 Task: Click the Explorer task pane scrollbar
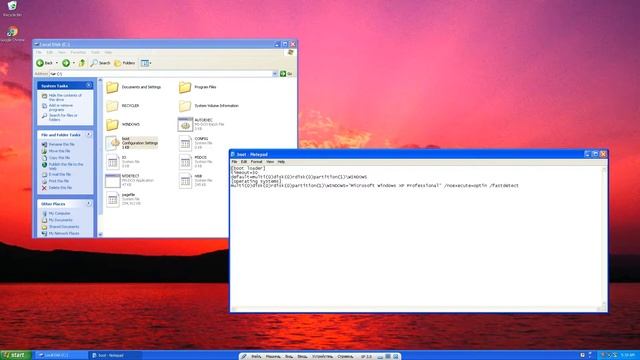click(x=100, y=157)
